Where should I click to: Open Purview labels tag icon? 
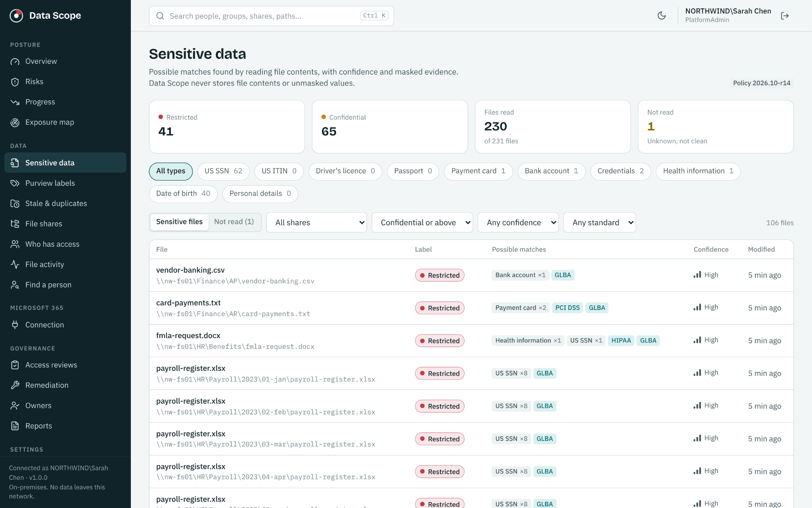(15, 183)
